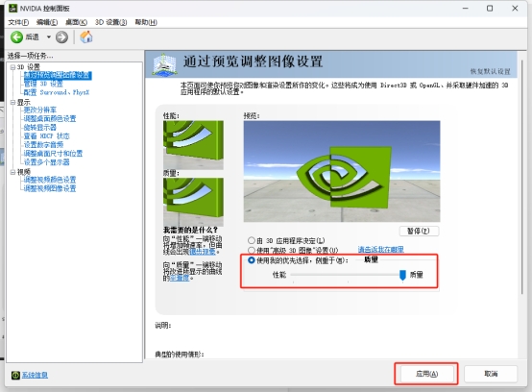The width and height of the screenshot is (532, 392).
Task: Select 使用高级 3D 图像设置 radio button
Action: [x=252, y=251]
